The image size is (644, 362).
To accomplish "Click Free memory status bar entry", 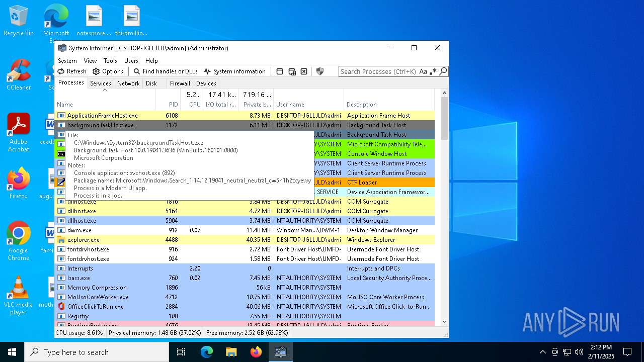I will (x=247, y=333).
